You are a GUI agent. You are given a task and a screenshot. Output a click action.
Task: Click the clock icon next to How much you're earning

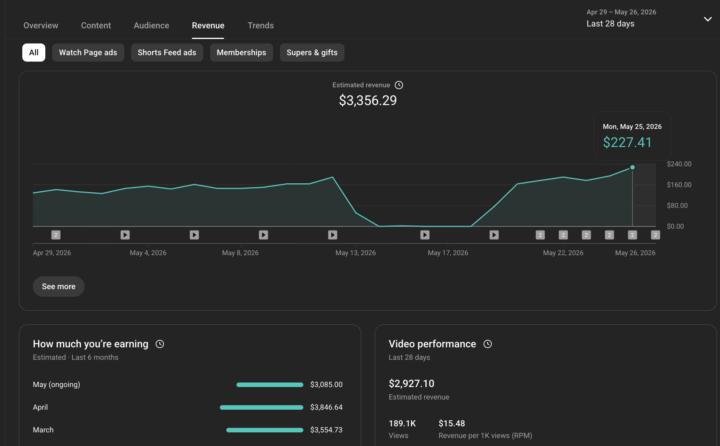click(x=159, y=344)
